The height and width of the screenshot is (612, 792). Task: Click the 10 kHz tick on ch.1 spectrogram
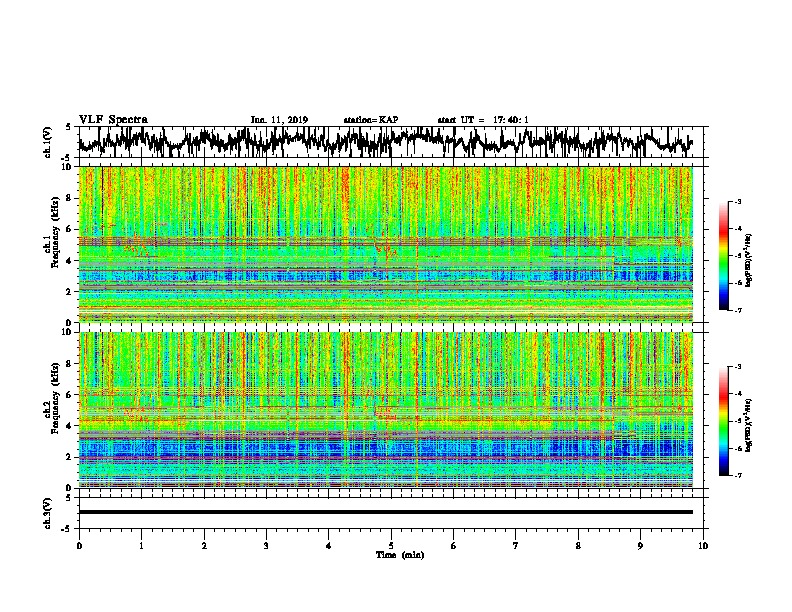[68, 167]
